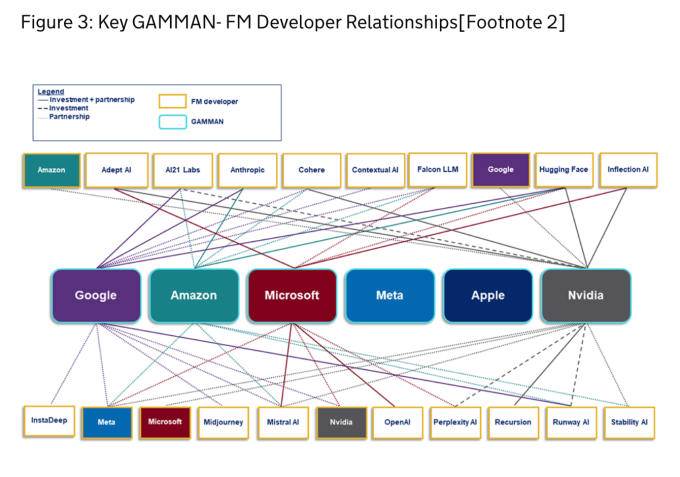This screenshot has width=680, height=477.
Task: Select the Adept AI box
Action: (116, 170)
